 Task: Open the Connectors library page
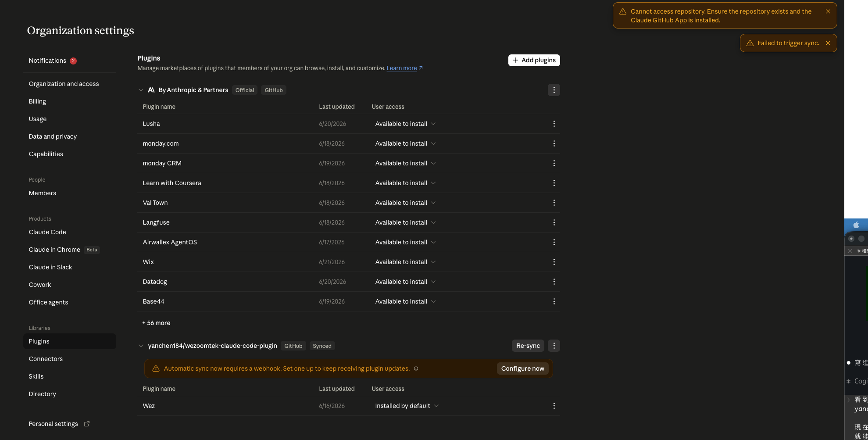coord(69,359)
